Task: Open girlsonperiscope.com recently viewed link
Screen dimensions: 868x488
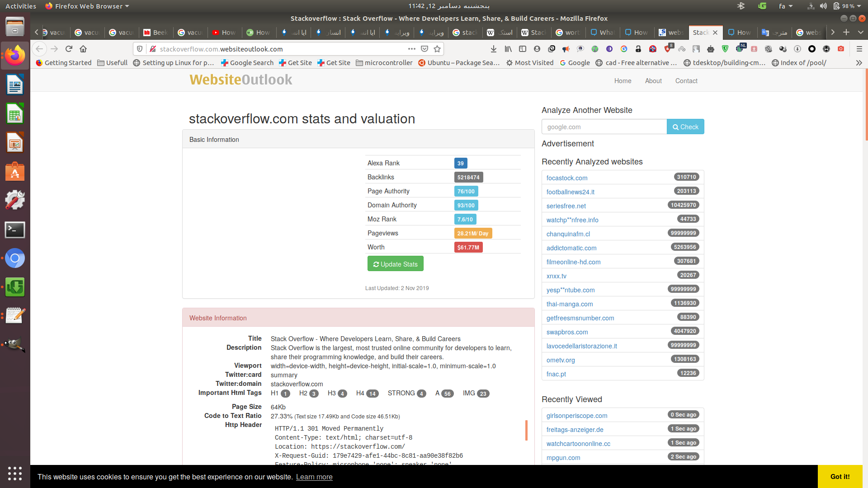Action: (577, 416)
